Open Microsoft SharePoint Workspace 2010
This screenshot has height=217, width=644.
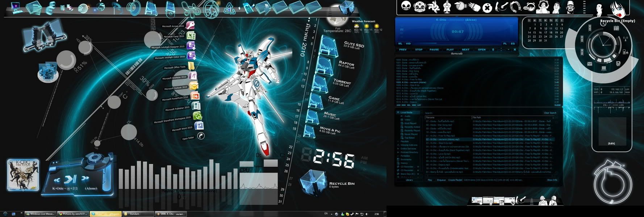pyautogui.click(x=197, y=116)
